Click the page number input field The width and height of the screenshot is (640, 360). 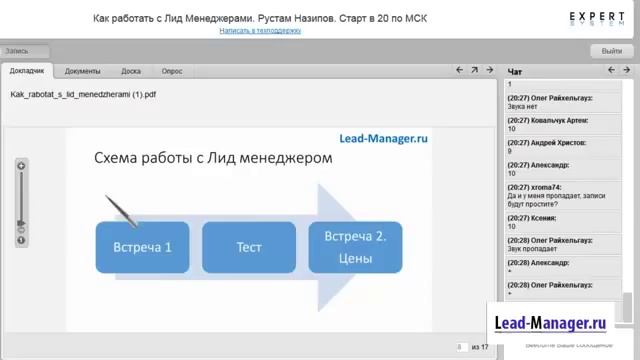[x=461, y=347]
